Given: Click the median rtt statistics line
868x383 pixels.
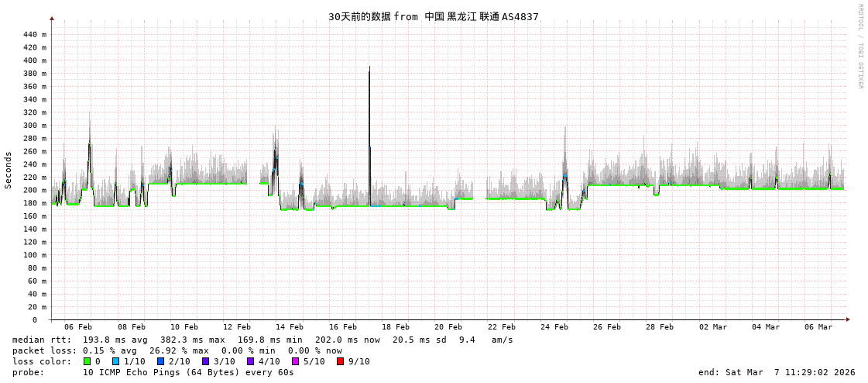Looking at the screenshot, I should (262, 340).
